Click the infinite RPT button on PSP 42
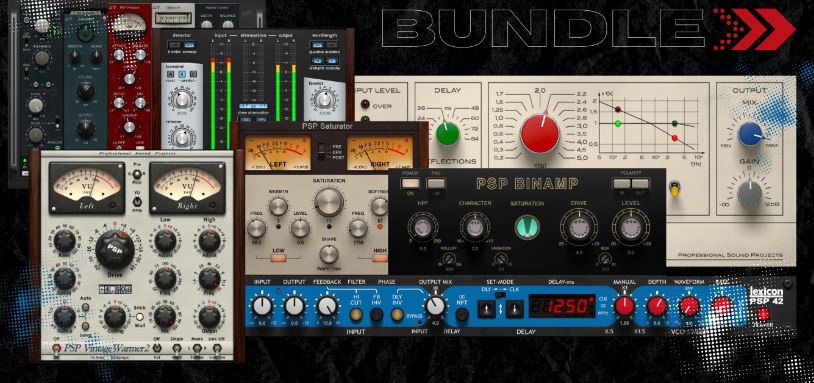This screenshot has width=814, height=383. [462, 313]
